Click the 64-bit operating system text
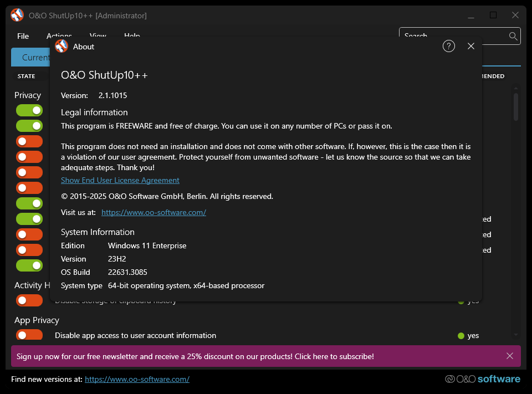532x394 pixels. (x=186, y=286)
